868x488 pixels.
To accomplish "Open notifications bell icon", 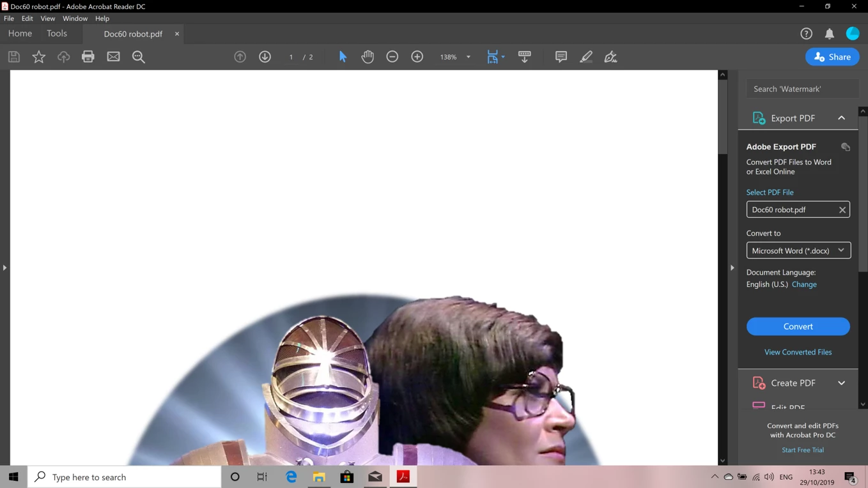I will (830, 34).
